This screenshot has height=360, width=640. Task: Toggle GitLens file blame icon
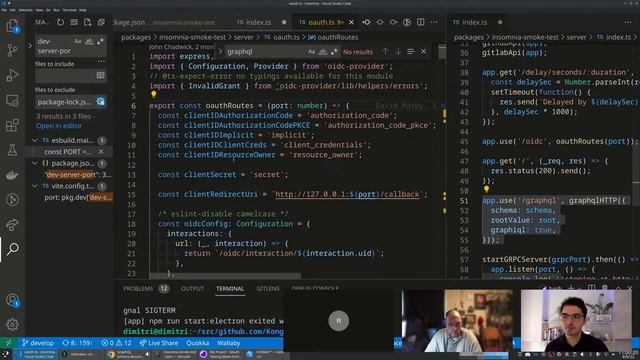407,22
